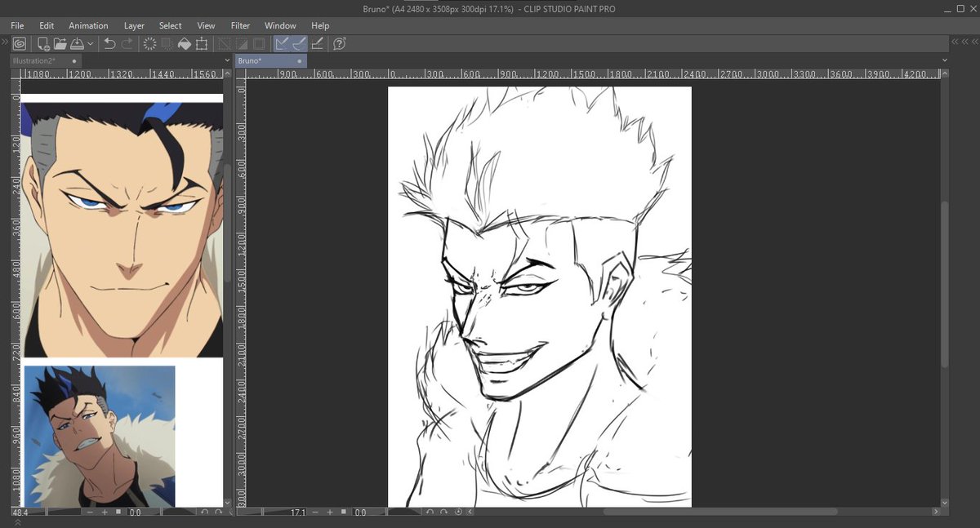
Task: Open the View menu
Action: 207,25
